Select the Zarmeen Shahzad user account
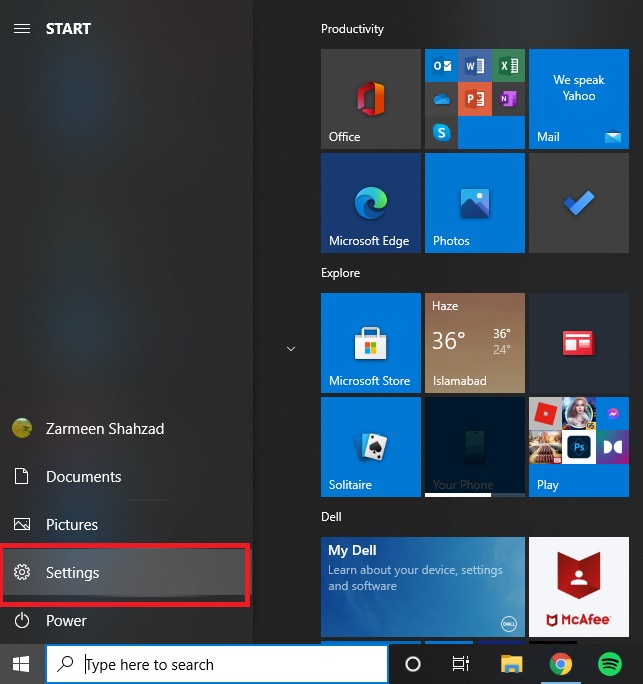 pyautogui.click(x=104, y=429)
